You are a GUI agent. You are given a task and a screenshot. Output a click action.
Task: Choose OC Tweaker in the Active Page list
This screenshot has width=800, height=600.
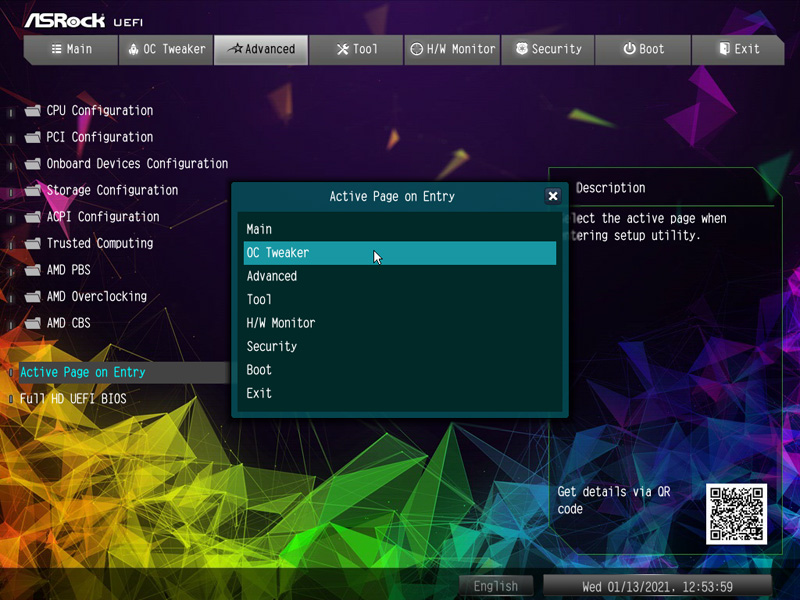point(400,253)
